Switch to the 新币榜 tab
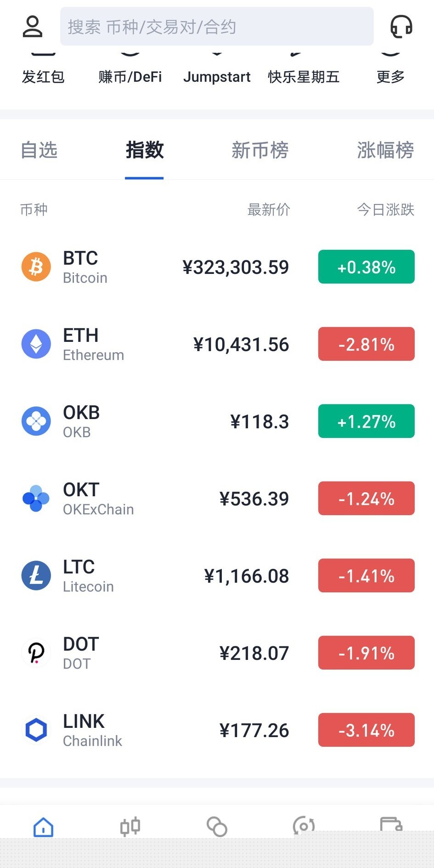The width and height of the screenshot is (434, 868). (x=260, y=150)
